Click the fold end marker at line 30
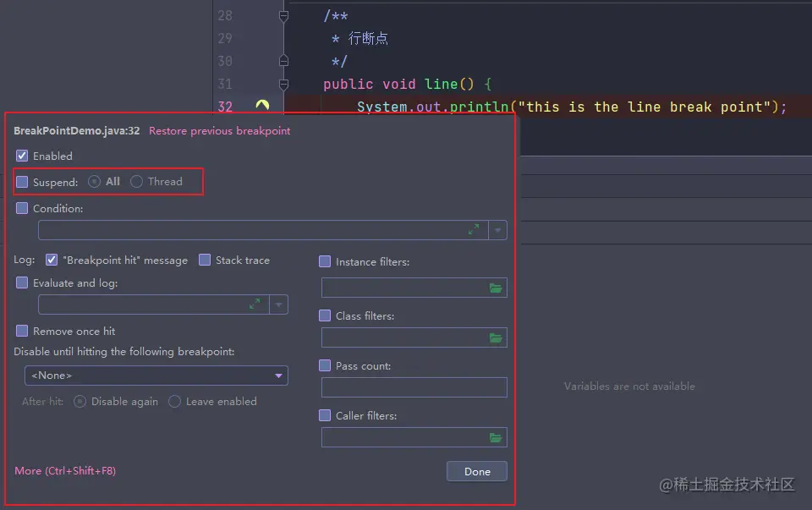Image resolution: width=812 pixels, height=510 pixels. point(284,61)
